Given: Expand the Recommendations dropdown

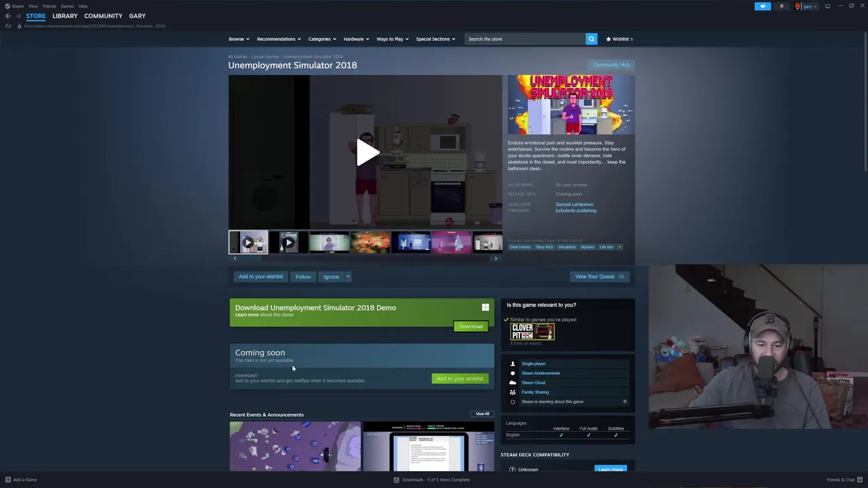Looking at the screenshot, I should pos(279,39).
